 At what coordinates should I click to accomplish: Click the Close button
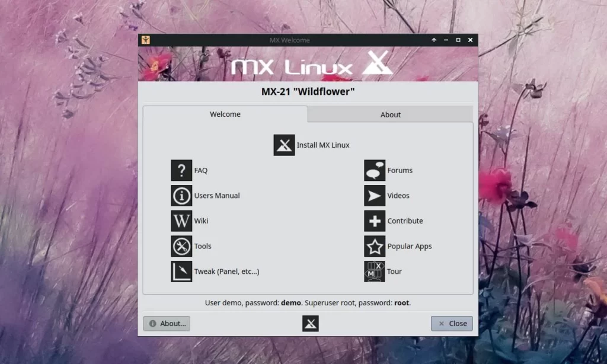click(452, 324)
